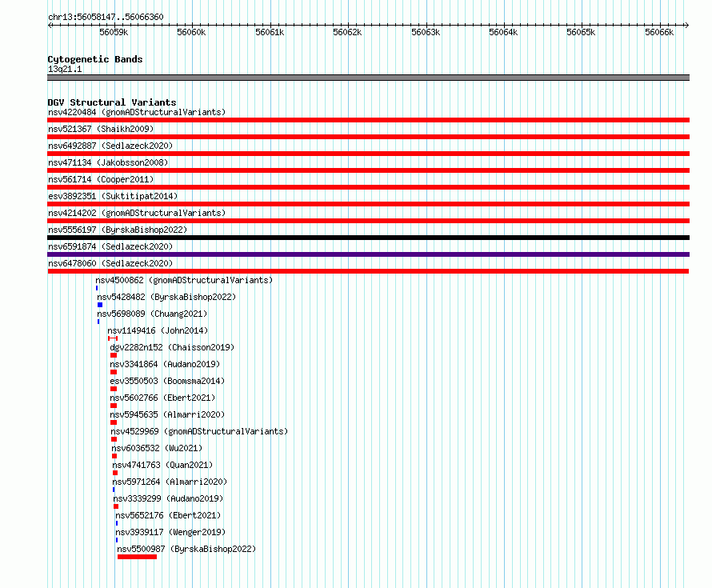The height and width of the screenshot is (588, 712).
Task: Select nsv5971264 (Almarri2020) label
Action: pyautogui.click(x=170, y=482)
